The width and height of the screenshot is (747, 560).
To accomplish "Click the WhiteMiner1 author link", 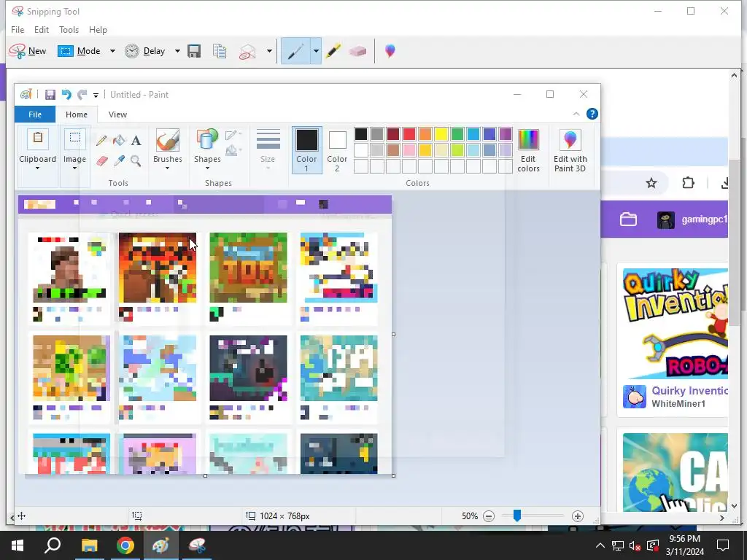I will pyautogui.click(x=678, y=404).
